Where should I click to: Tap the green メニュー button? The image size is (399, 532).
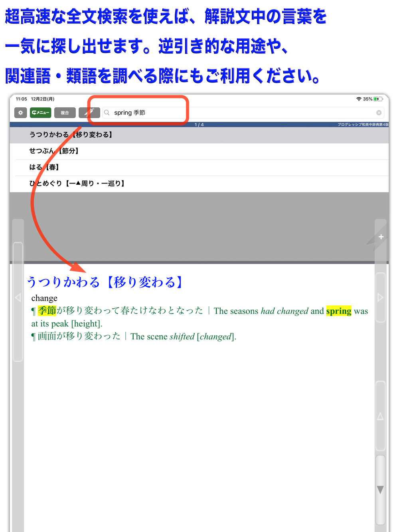pyautogui.click(x=40, y=113)
